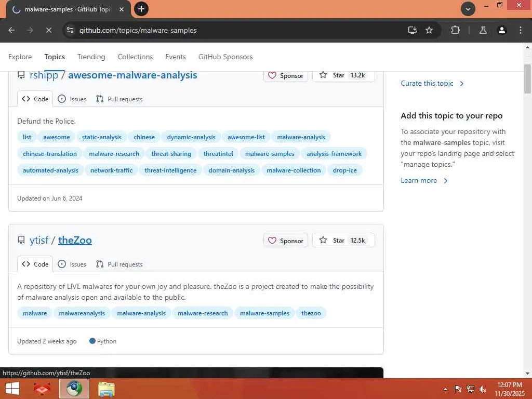Stop page loading with X button
The image size is (532, 399).
(x=49, y=30)
